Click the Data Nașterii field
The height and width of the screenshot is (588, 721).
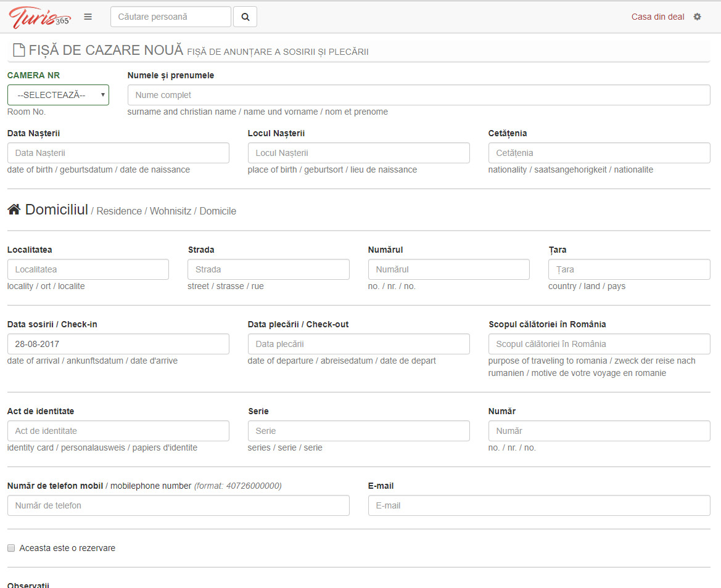point(118,153)
